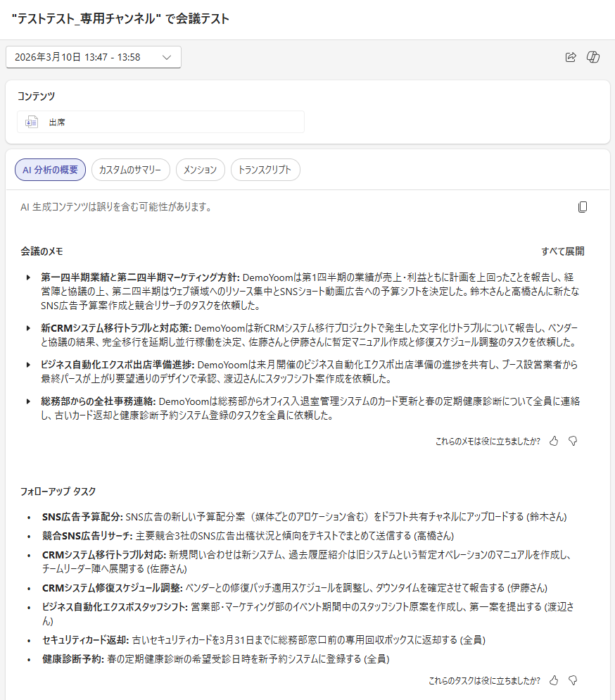Screen dimensions: 615x700
Task: Give thumbs up to the follow-up tasks
Action: click(x=554, y=680)
